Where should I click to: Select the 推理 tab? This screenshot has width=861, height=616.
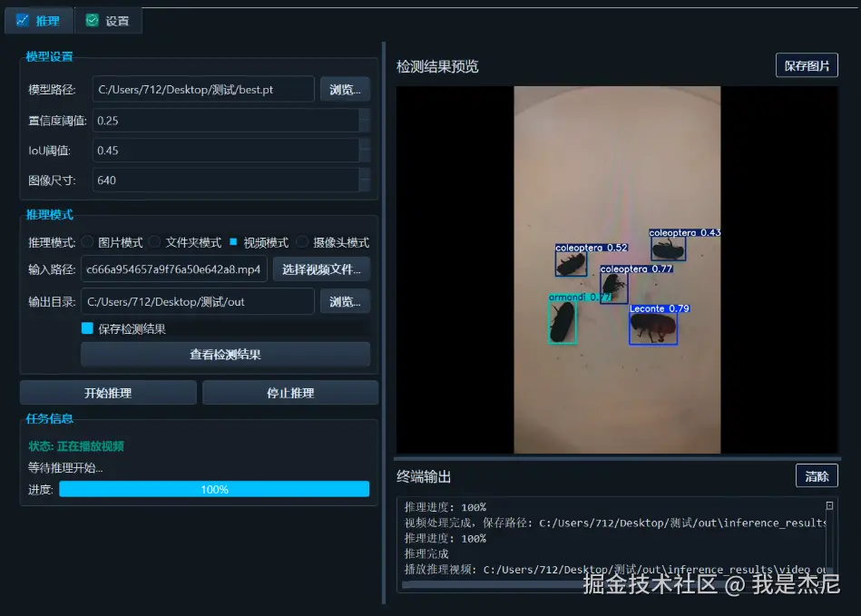(38, 20)
